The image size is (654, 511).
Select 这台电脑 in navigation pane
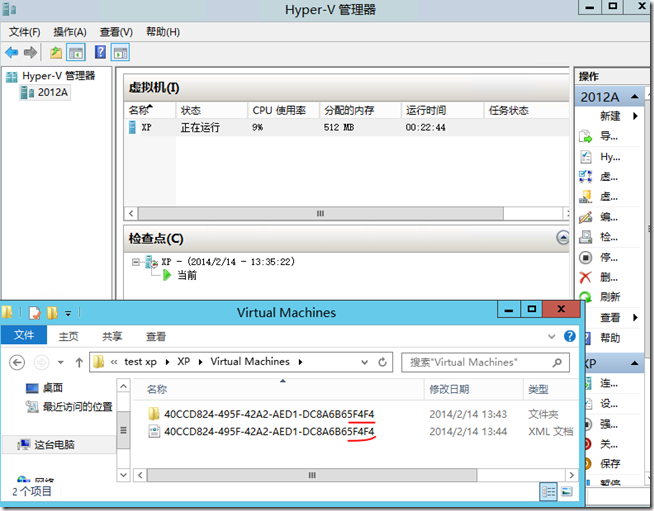46,445
